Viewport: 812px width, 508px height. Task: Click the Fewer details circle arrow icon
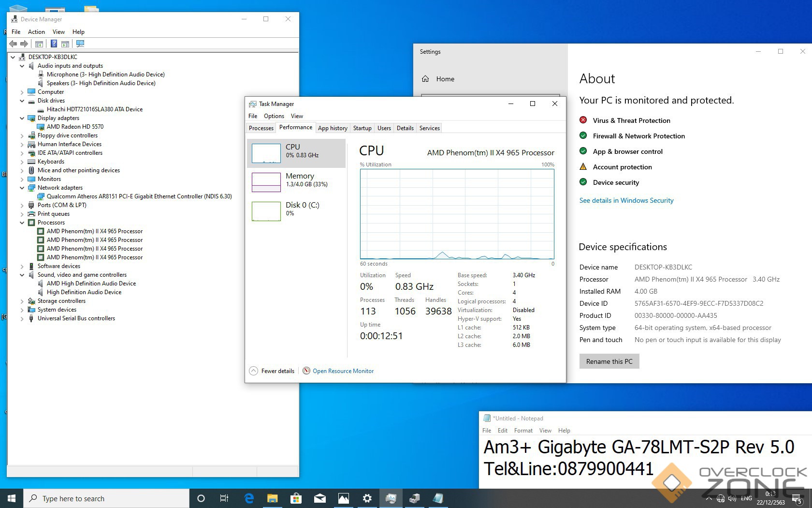coord(253,371)
